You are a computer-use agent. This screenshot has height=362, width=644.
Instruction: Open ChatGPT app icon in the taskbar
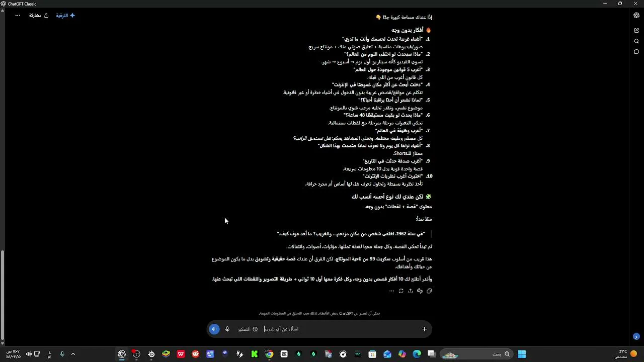[x=122, y=354]
